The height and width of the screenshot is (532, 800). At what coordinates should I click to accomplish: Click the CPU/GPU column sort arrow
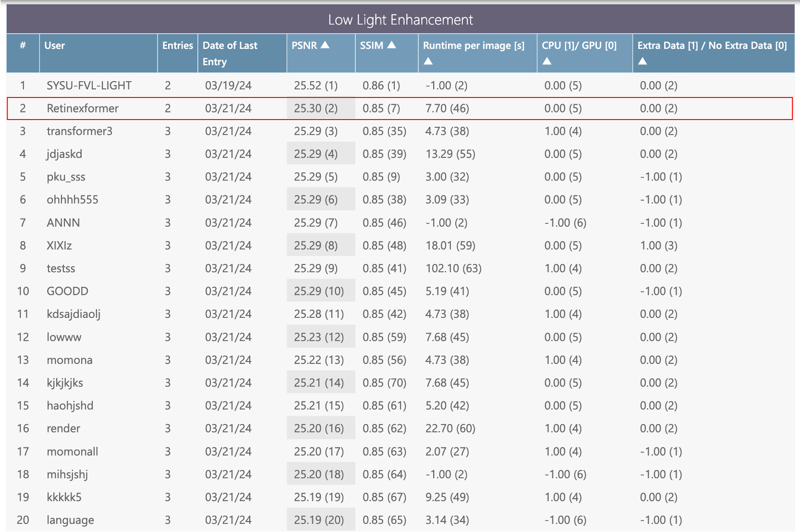tap(547, 61)
